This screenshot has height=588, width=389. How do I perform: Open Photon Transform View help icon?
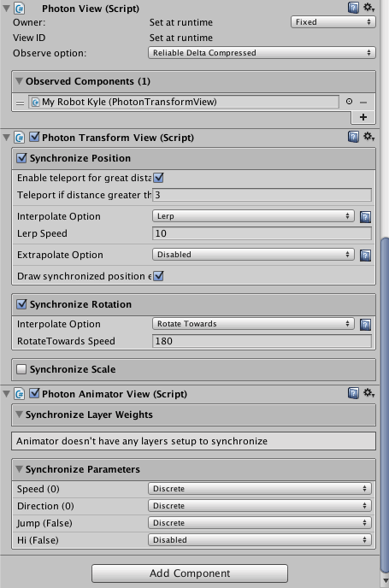click(x=353, y=137)
